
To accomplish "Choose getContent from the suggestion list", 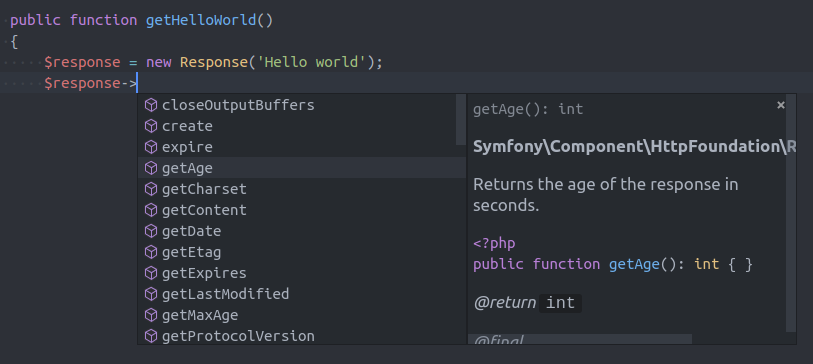I will [302, 210].
